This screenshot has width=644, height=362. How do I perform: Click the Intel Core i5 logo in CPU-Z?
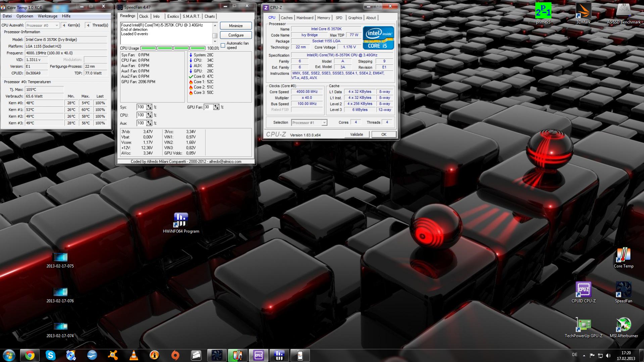(378, 38)
